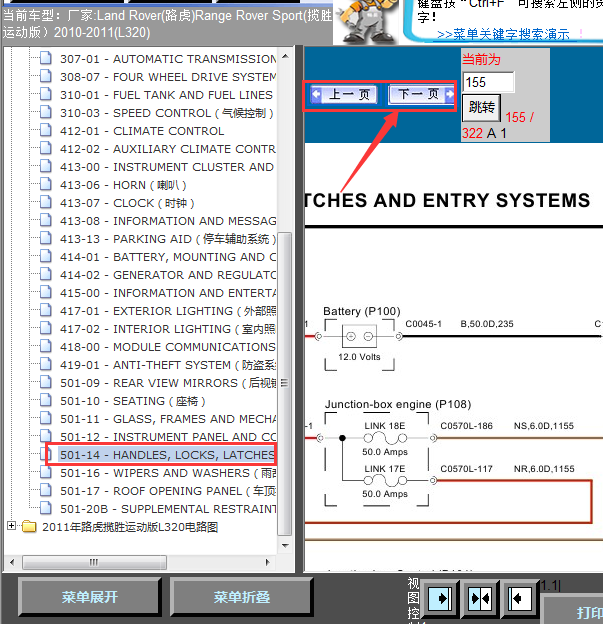
Task: Open 418-00 MODULE COMMUNICATIONS entry
Action: pos(168,347)
